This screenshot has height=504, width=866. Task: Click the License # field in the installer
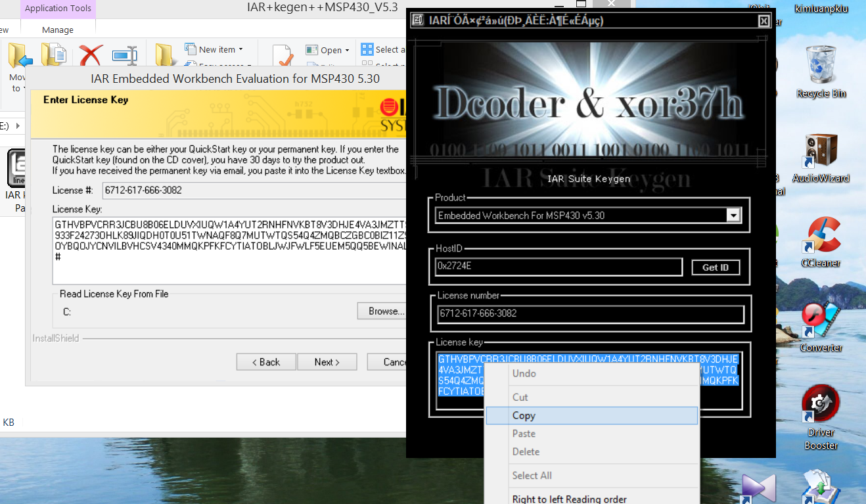tap(255, 191)
